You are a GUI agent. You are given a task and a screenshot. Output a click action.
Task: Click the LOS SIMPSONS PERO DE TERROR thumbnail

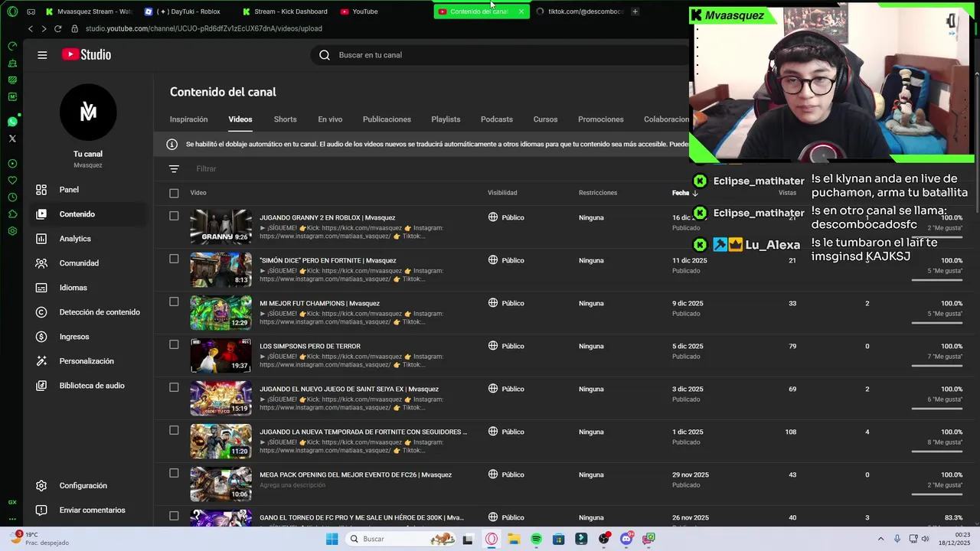220,356
